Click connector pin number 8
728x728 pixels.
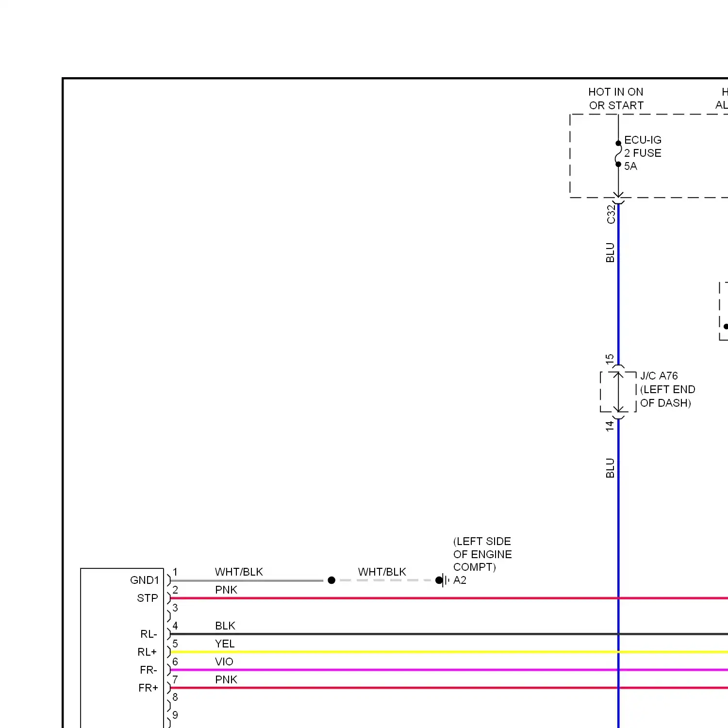tap(175, 697)
